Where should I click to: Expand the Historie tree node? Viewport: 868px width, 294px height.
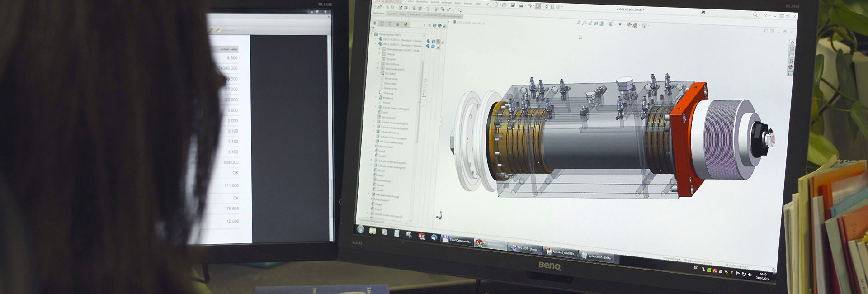(379, 53)
